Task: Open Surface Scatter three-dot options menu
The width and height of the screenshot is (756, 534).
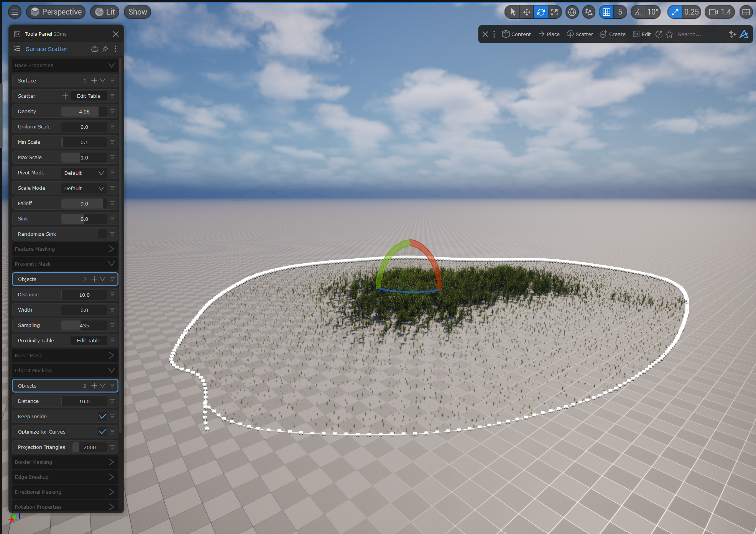Action: pos(115,49)
